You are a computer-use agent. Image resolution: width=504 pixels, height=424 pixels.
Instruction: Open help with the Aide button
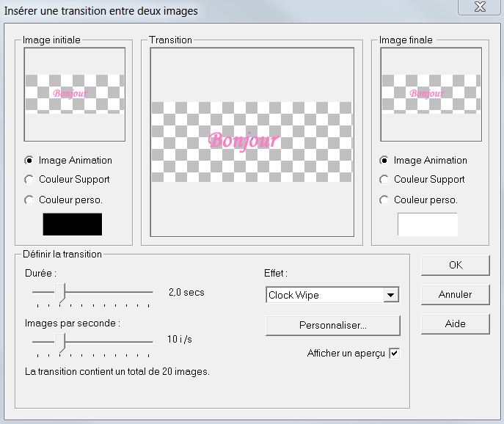click(x=456, y=324)
